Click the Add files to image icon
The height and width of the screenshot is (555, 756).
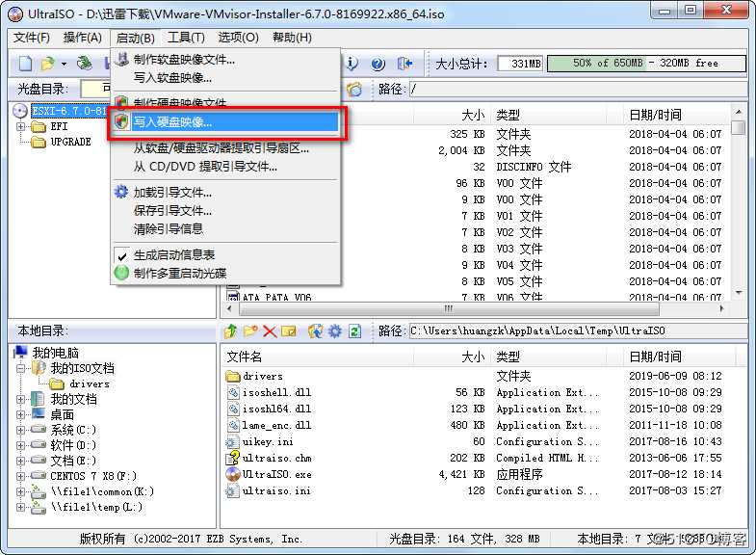coord(316,330)
